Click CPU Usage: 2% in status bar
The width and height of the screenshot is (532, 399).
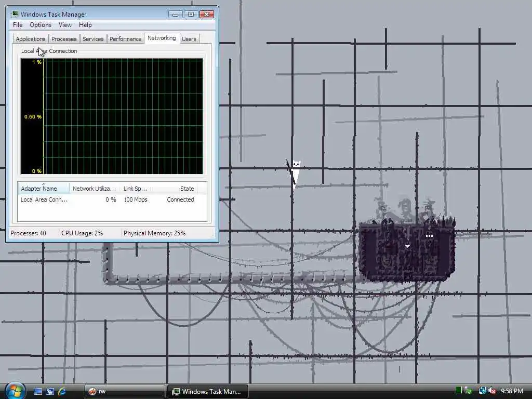coord(82,233)
